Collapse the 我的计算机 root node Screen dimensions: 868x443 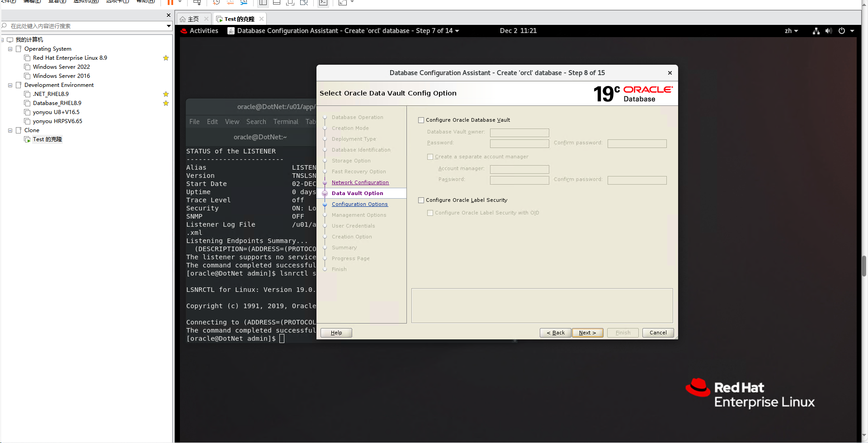pos(2,40)
